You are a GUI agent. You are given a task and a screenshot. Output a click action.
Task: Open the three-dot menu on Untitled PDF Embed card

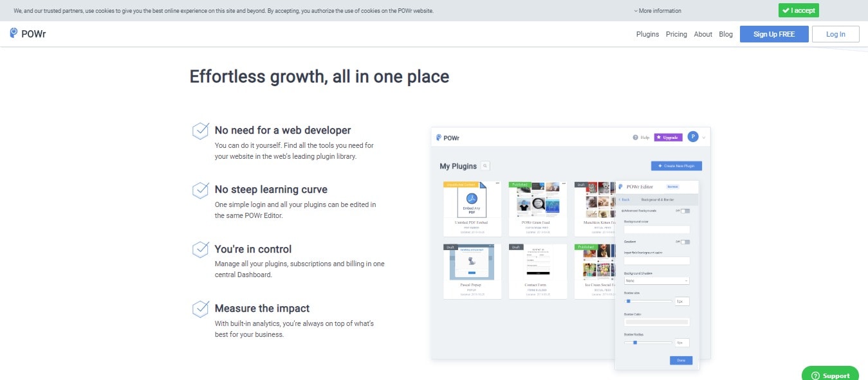pyautogui.click(x=497, y=183)
